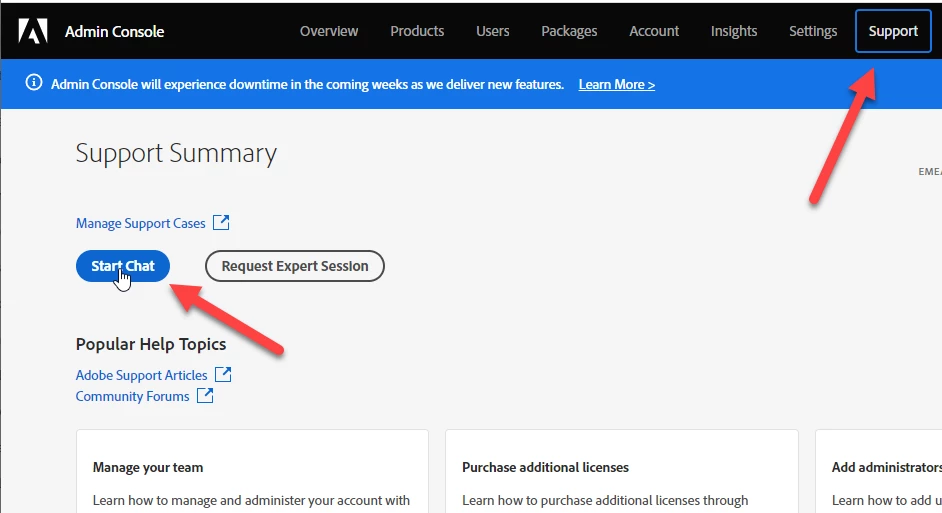Open the Manage your team card
Image resolution: width=942 pixels, height=513 pixels.
252,471
